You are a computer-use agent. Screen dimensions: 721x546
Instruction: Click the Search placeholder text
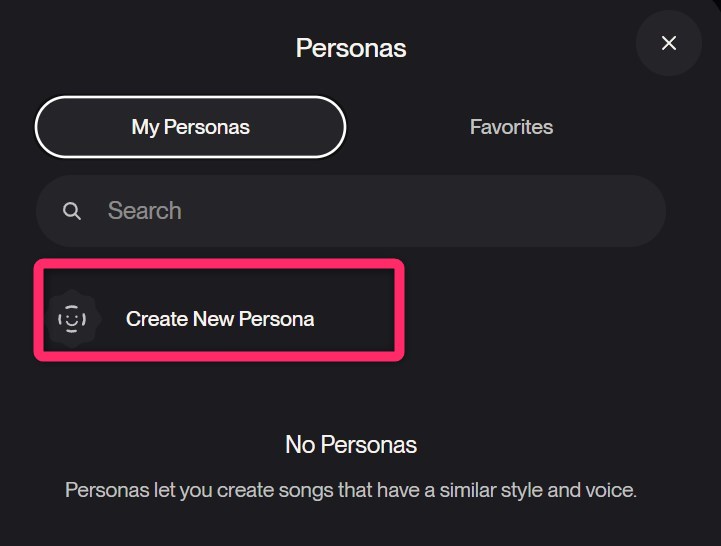point(145,211)
